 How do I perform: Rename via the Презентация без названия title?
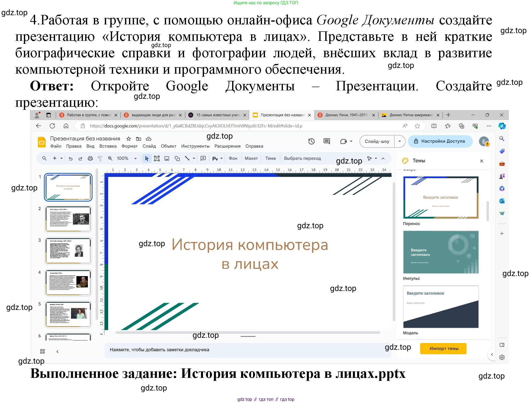tap(85, 139)
